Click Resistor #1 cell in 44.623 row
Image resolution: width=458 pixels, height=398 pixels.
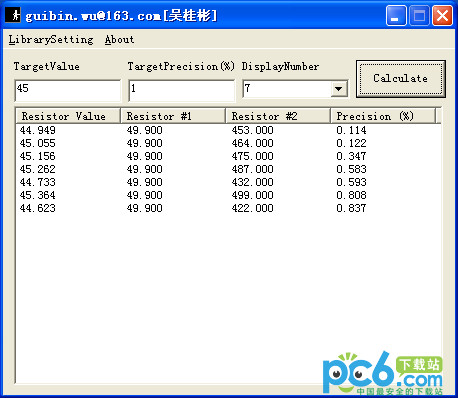click(x=144, y=208)
